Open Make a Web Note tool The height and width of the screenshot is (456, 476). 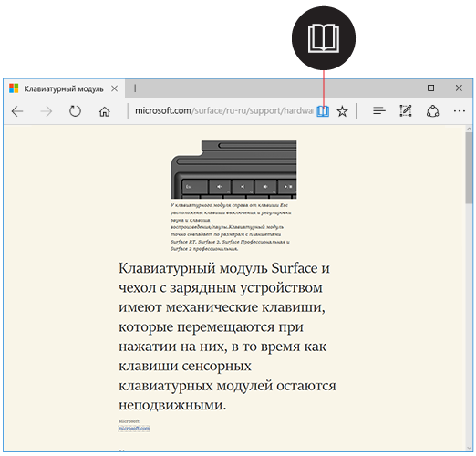coord(406,111)
